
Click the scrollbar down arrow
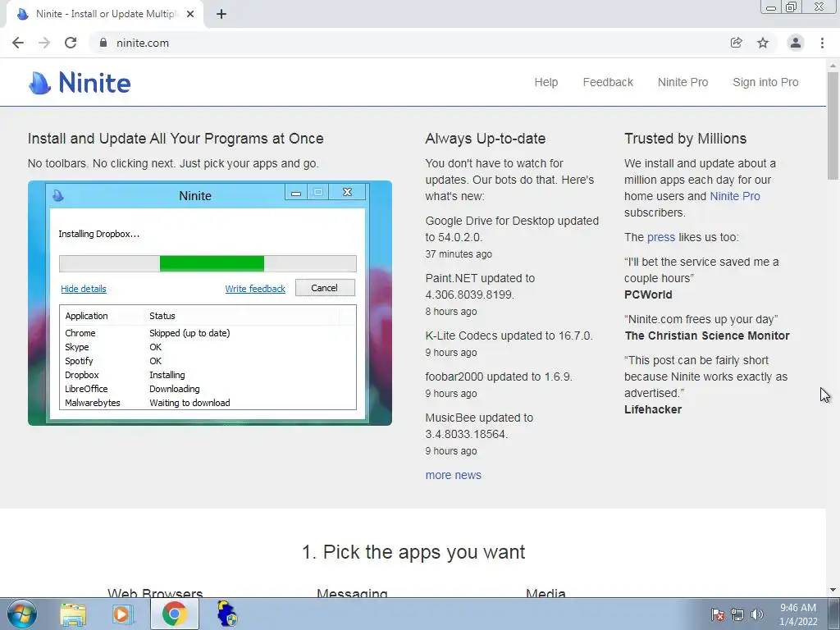(x=833, y=591)
